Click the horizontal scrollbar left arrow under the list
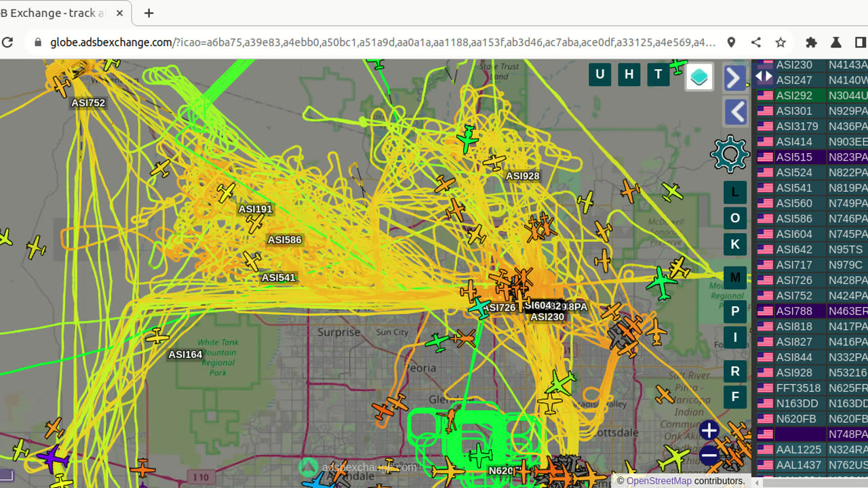This screenshot has width=868, height=488. coord(757,483)
